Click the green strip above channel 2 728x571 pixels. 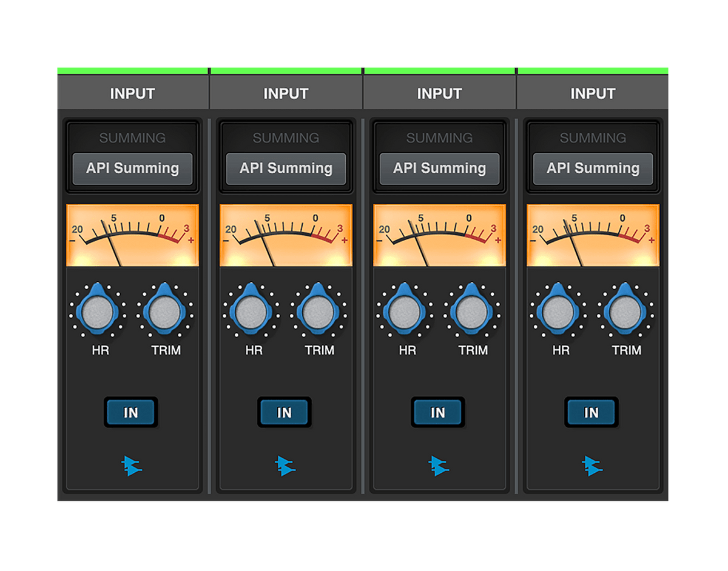pyautogui.click(x=285, y=68)
